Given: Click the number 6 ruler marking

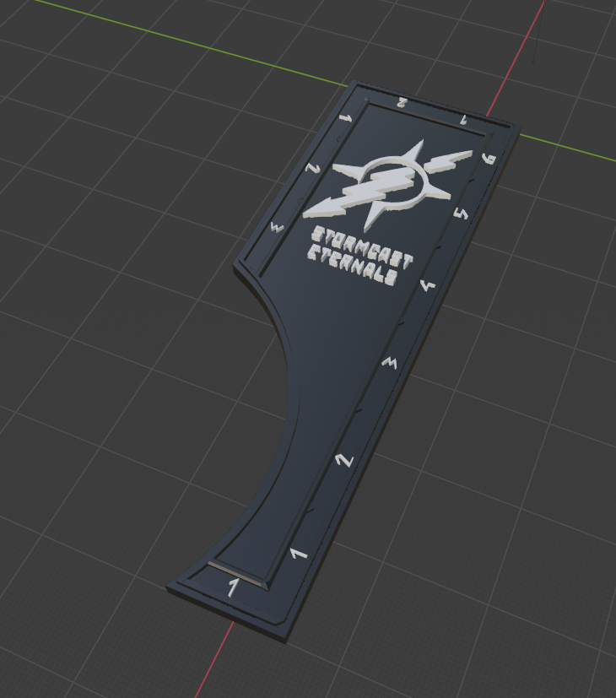Looking at the screenshot, I should tap(489, 159).
